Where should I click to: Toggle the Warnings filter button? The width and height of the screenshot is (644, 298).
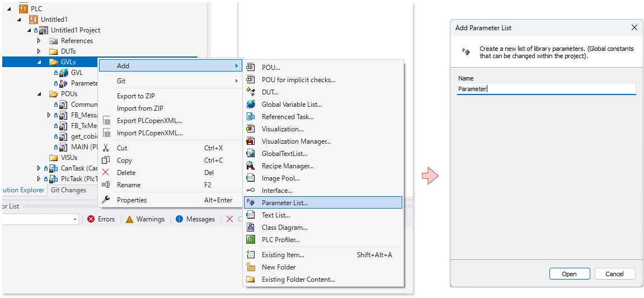[x=145, y=219]
